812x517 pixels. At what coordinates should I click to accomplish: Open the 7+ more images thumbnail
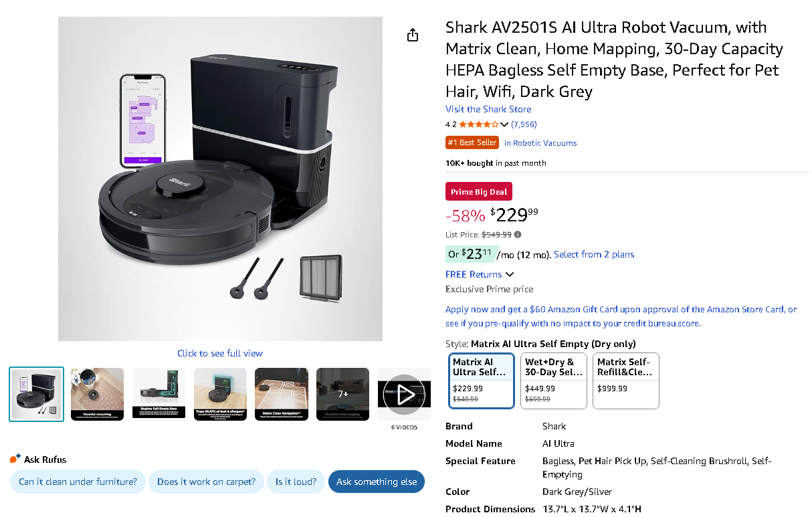[342, 394]
